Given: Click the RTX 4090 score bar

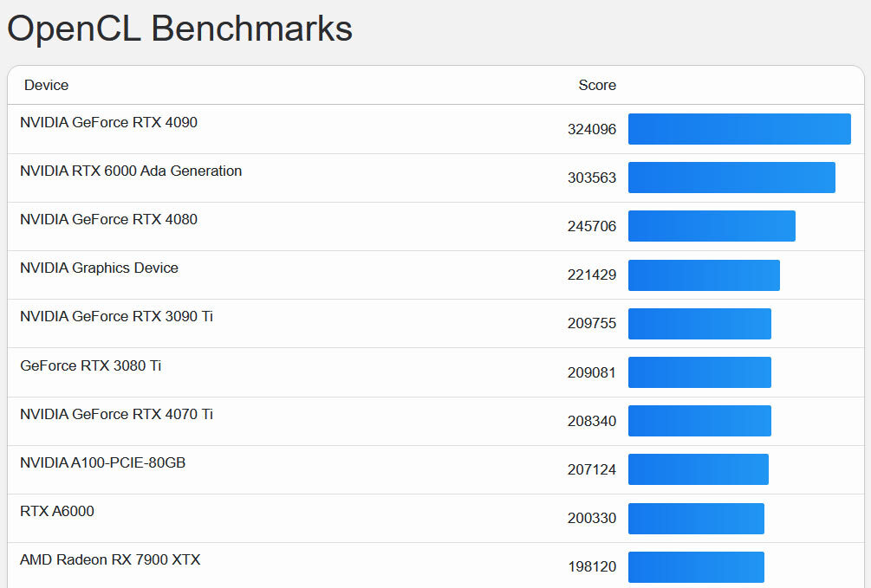Looking at the screenshot, I should tap(739, 129).
